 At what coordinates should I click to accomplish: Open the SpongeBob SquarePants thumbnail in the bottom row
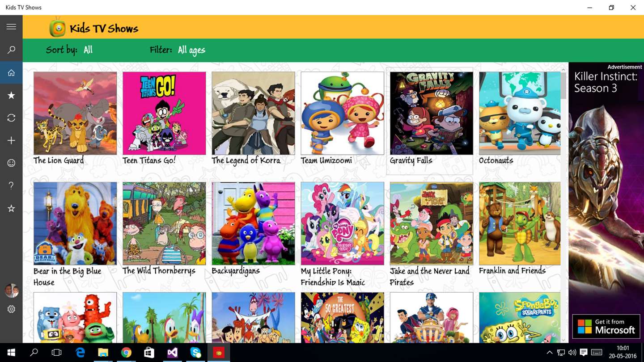point(520,317)
